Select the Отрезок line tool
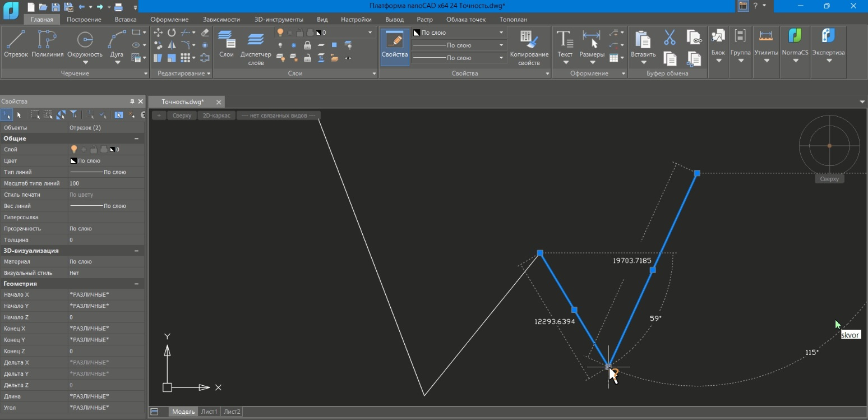Screen dimensions: 868x420 click(x=15, y=44)
